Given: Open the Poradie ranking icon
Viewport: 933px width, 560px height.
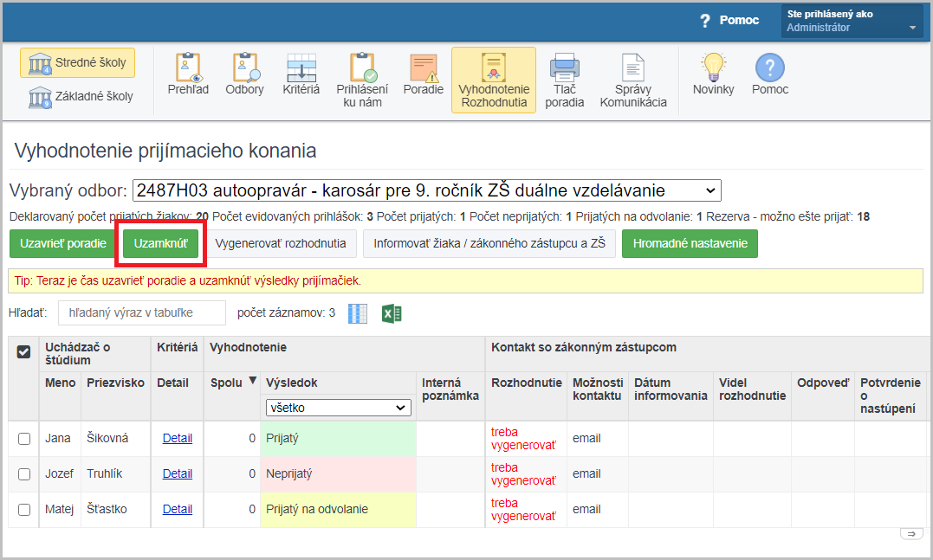Looking at the screenshot, I should [x=424, y=68].
